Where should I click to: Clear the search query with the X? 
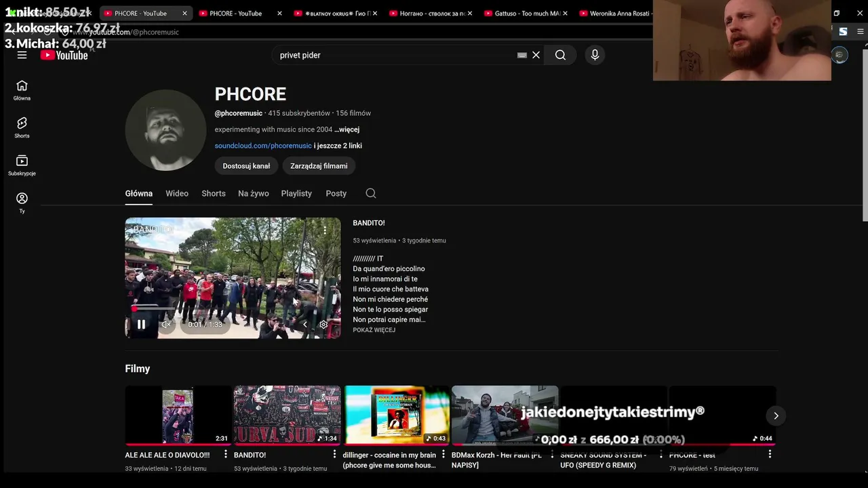[536, 55]
